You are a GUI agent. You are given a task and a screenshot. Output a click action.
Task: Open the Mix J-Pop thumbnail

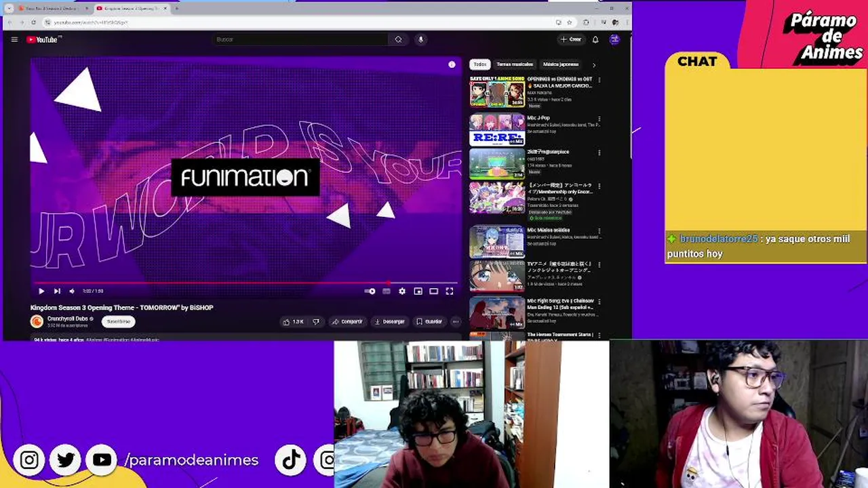click(497, 130)
